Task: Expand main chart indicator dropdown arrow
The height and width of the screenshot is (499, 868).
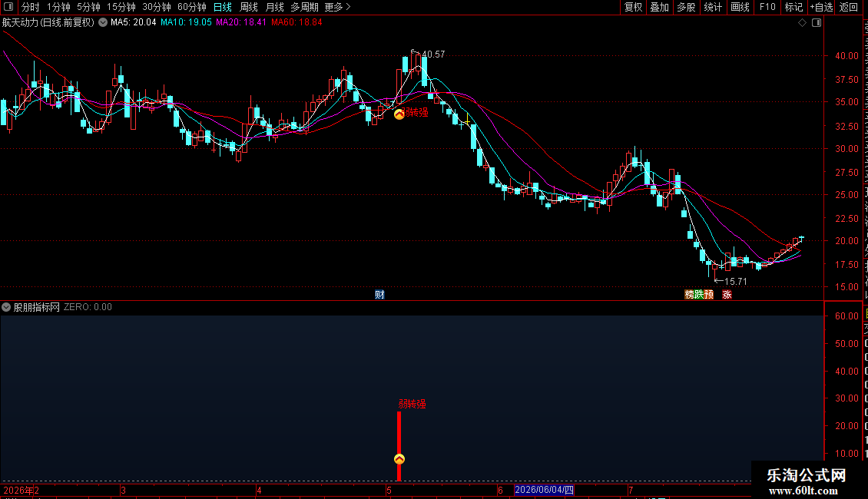Action: (x=103, y=23)
